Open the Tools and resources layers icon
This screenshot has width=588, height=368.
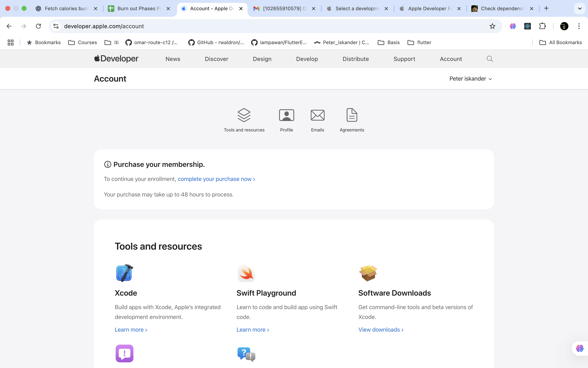click(244, 115)
